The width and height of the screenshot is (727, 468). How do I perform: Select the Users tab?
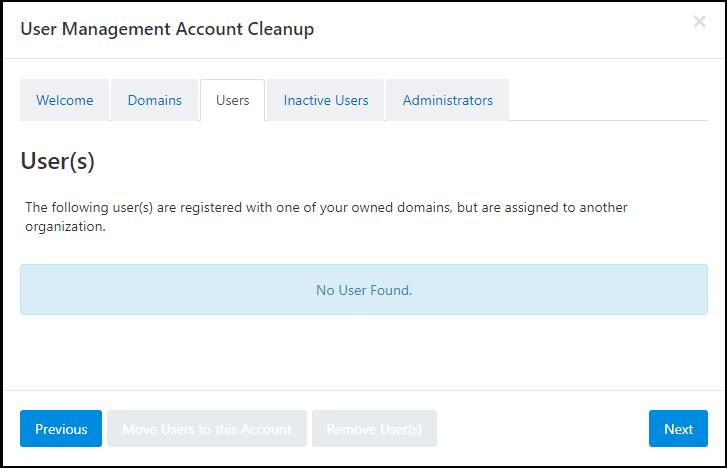click(x=232, y=100)
